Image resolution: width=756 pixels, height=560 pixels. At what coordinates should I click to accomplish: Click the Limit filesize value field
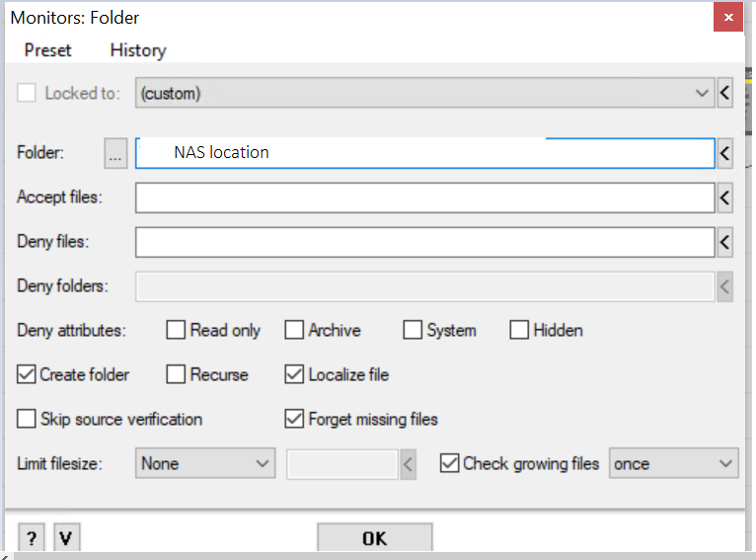coord(341,464)
